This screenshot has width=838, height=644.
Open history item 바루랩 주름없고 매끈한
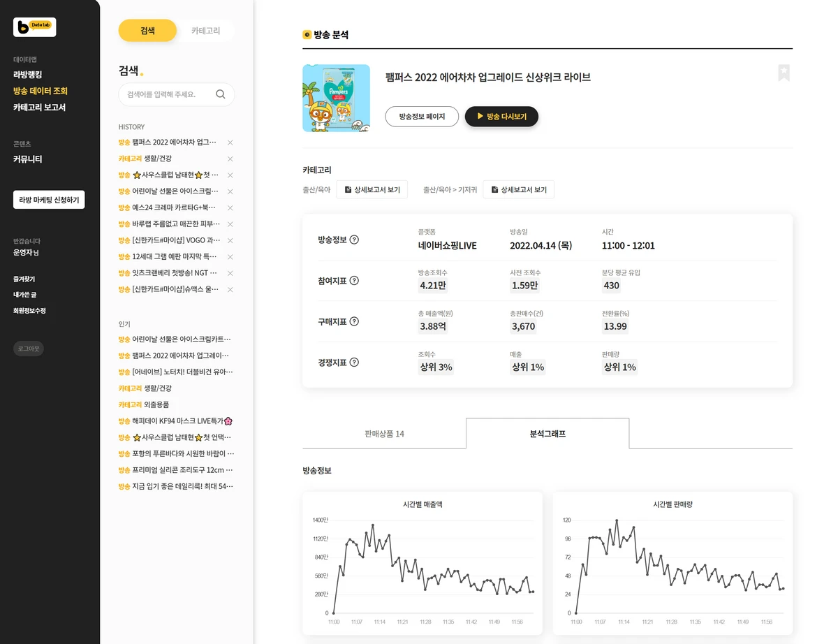tap(170, 224)
